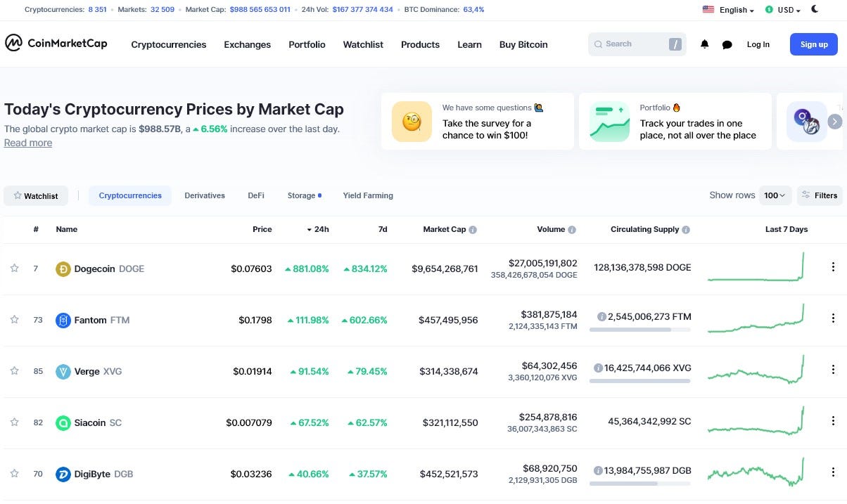Switch to the DeFi tab

point(256,195)
